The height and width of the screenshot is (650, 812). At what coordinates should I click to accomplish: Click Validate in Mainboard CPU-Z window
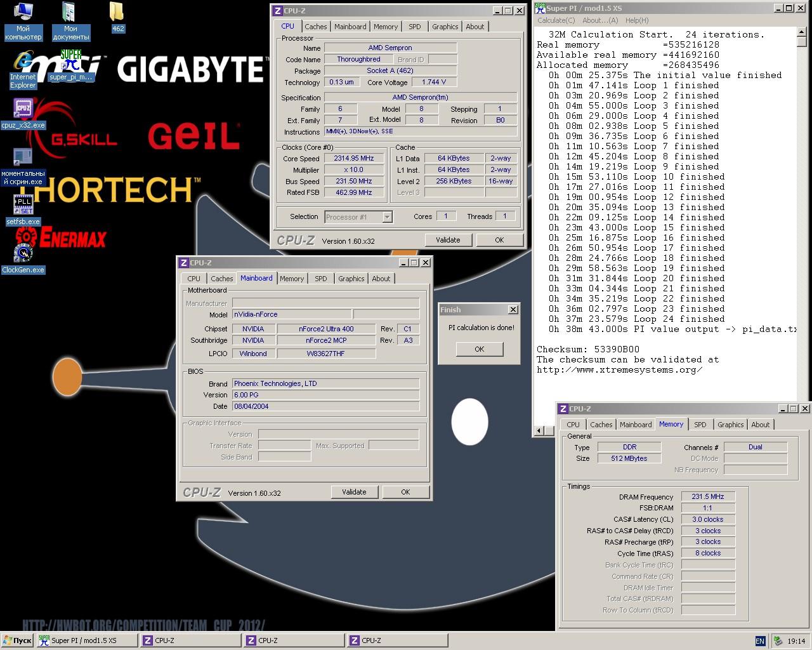pos(354,492)
